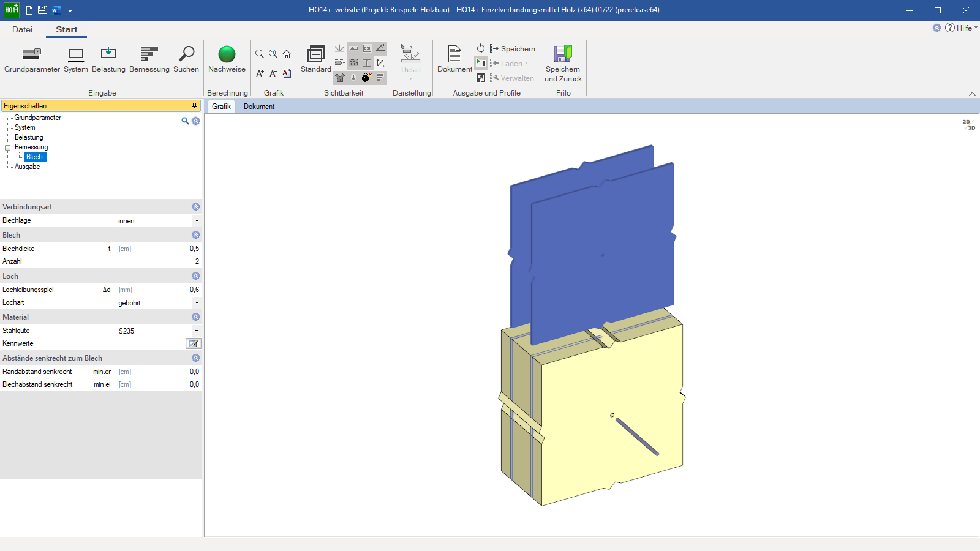Switch view with the 2D/3D icon

(968, 125)
